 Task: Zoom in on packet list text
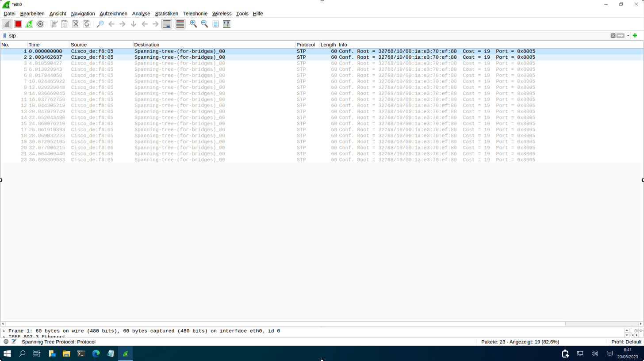[x=193, y=24]
